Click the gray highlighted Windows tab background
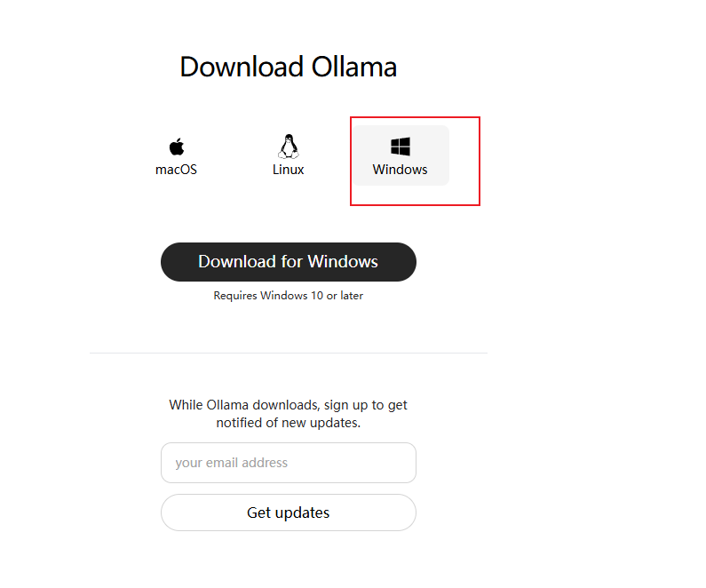This screenshot has height=588, width=706. click(401, 155)
